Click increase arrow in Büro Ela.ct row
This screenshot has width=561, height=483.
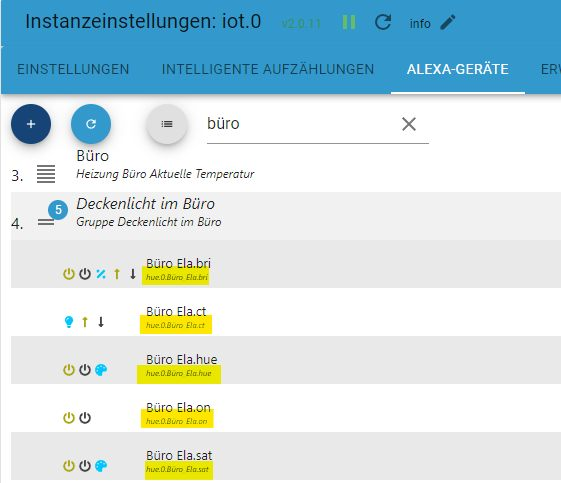click(x=85, y=322)
